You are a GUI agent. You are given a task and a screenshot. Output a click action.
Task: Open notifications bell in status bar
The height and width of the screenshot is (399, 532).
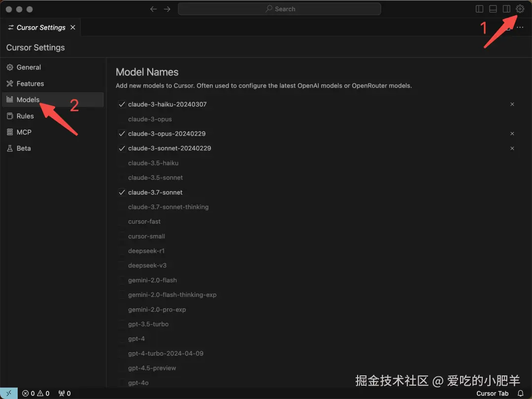click(521, 393)
